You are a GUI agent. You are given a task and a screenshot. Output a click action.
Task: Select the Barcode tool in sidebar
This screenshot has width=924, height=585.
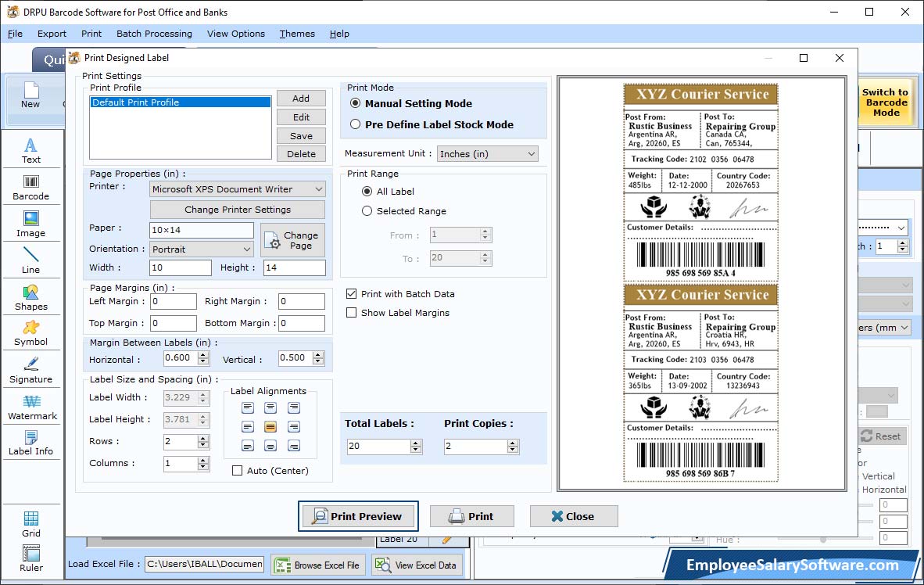tap(30, 188)
